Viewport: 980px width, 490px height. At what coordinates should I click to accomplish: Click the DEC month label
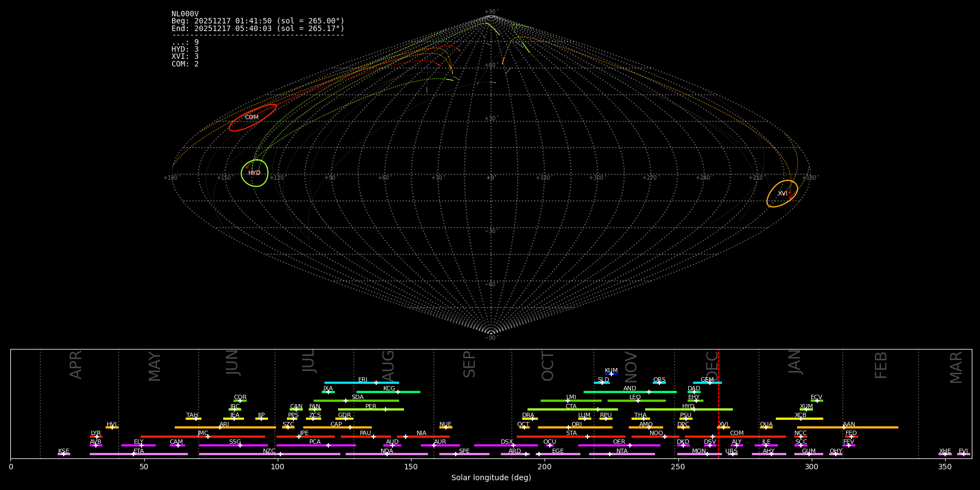pos(712,365)
